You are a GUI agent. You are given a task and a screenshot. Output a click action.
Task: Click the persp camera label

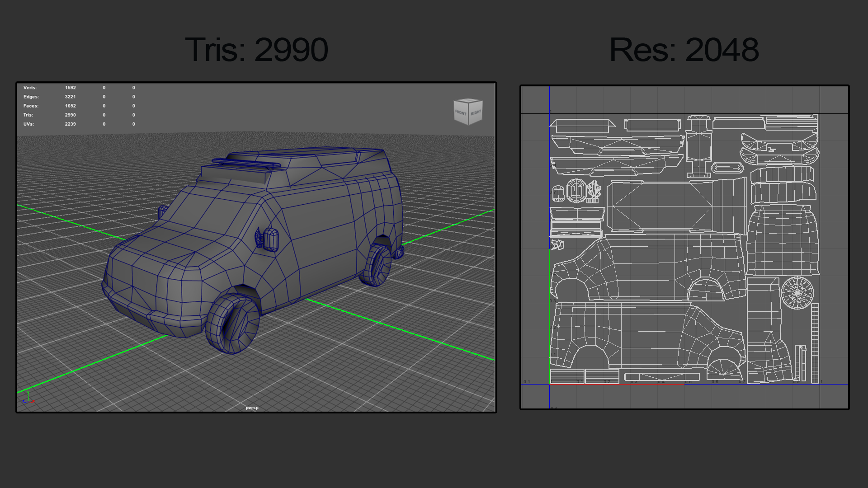(252, 408)
